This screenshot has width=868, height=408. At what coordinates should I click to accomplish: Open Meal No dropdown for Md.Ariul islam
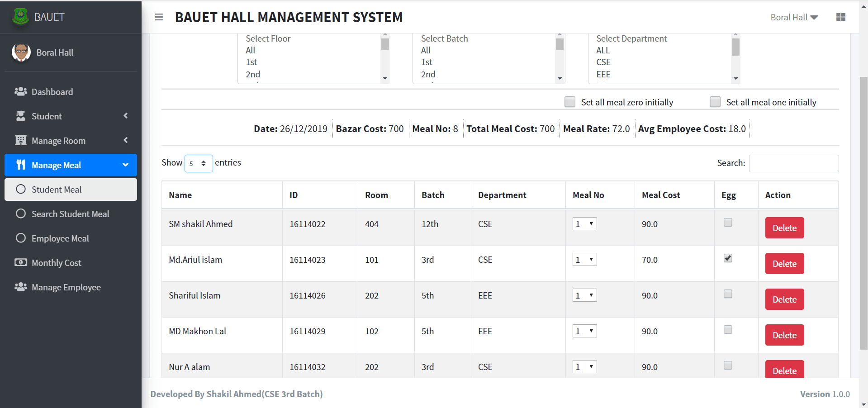coord(585,259)
